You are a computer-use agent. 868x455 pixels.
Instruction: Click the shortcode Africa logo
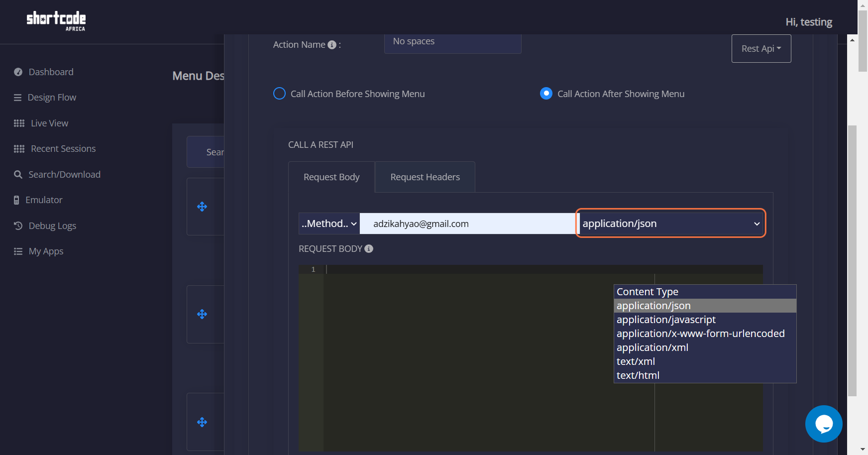[56, 21]
